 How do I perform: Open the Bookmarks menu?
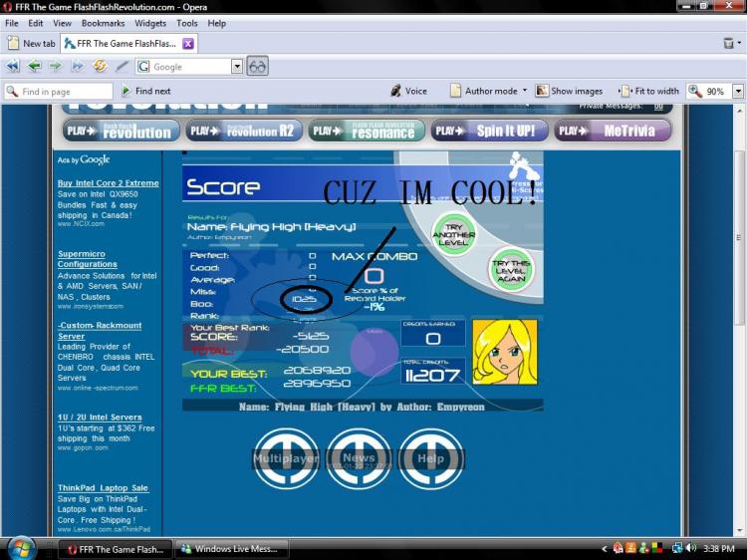(103, 23)
